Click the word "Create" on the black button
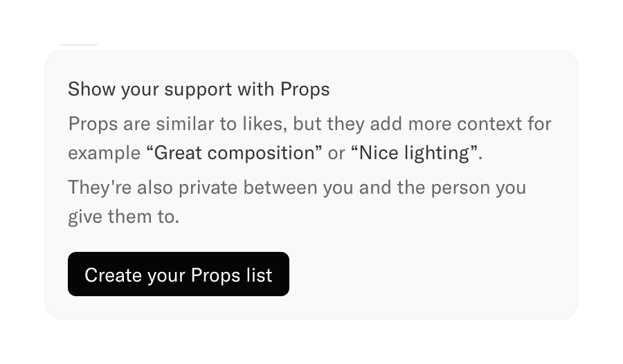Screen dimensions: 623x364 (113, 275)
